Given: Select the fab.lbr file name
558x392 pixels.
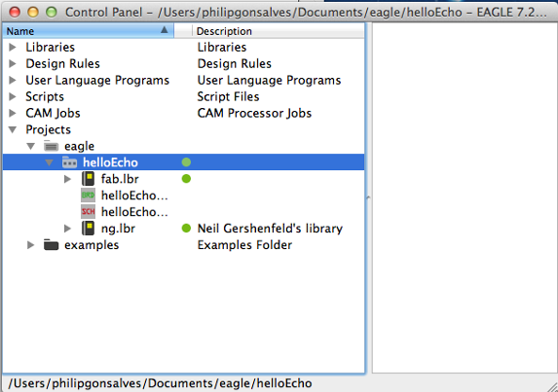Looking at the screenshot, I should [120, 179].
